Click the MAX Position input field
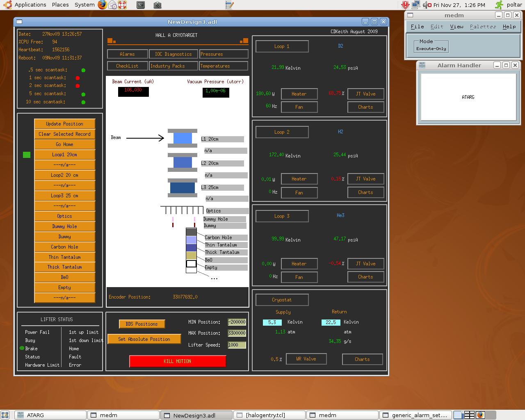Screen dimensions: 525x420 click(237, 333)
